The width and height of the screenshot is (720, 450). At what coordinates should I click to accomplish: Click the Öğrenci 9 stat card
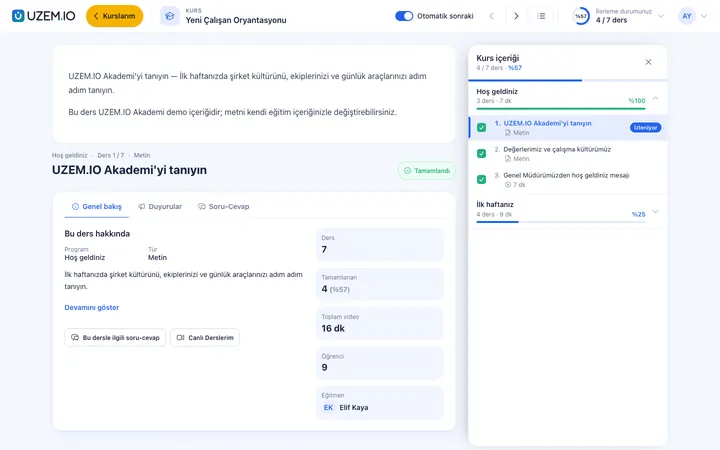coord(380,363)
